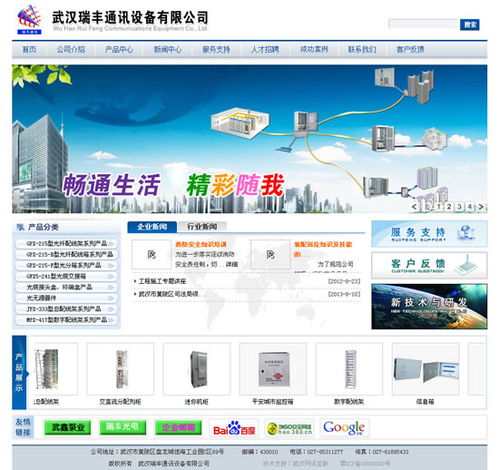Open the 首页 menu item
Viewport: 499px width, 470px height.
tap(29, 50)
